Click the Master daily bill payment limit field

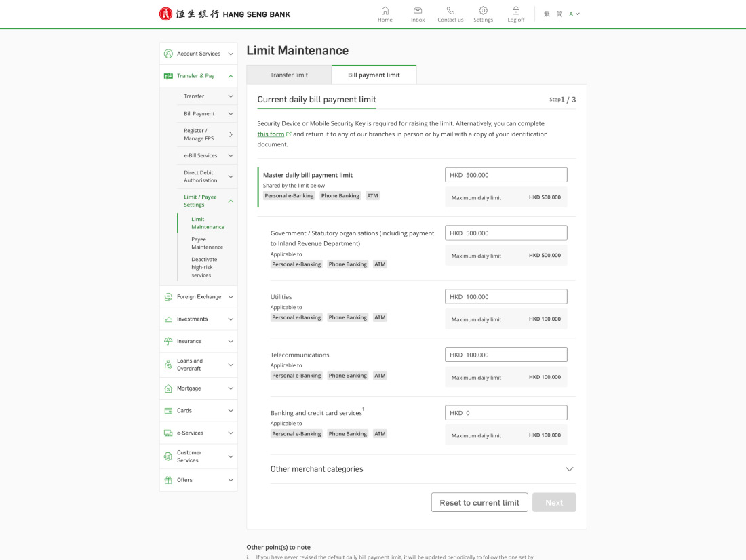pyautogui.click(x=506, y=175)
